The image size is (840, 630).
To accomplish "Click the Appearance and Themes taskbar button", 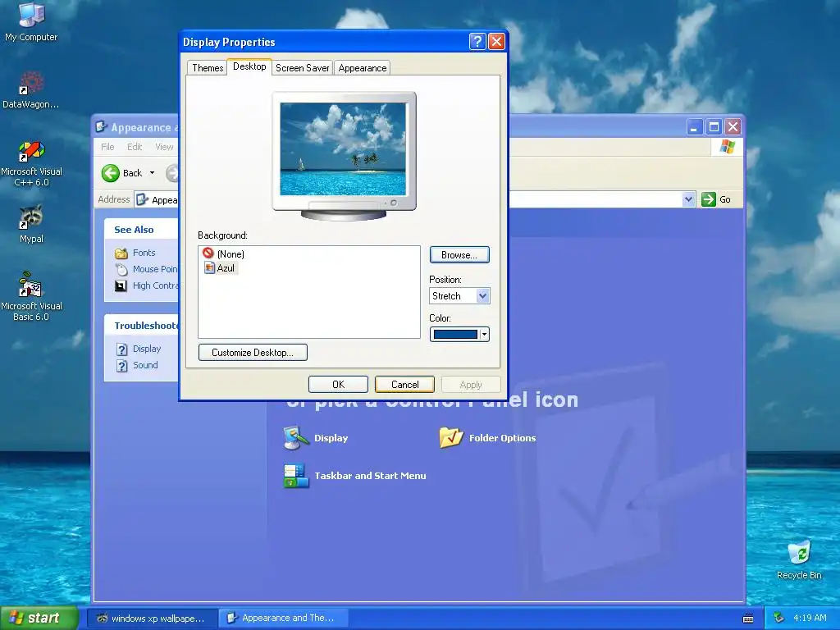I will [x=284, y=619].
